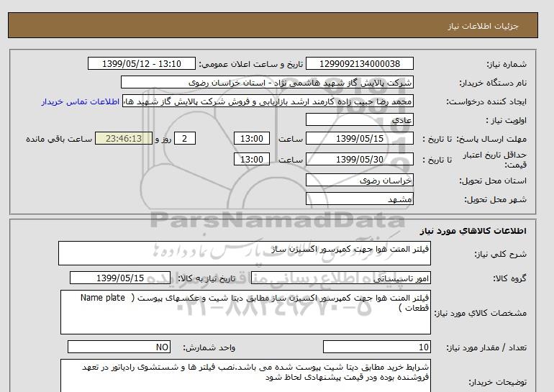The height and width of the screenshot is (392, 554).
Task: Click the need number field 1299092134000038
Action: click(360, 64)
